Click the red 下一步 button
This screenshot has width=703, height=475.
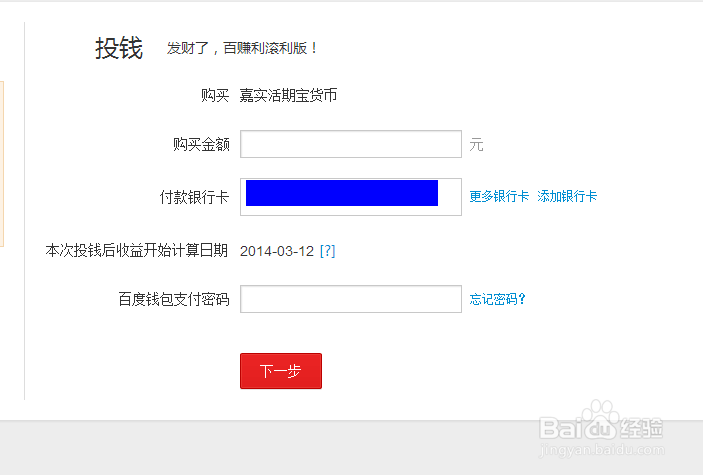tap(281, 371)
